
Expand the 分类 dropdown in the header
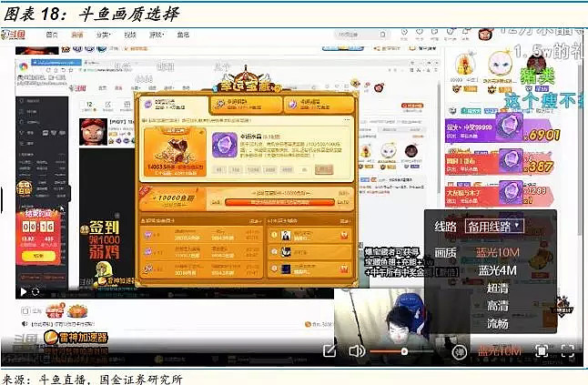click(103, 35)
